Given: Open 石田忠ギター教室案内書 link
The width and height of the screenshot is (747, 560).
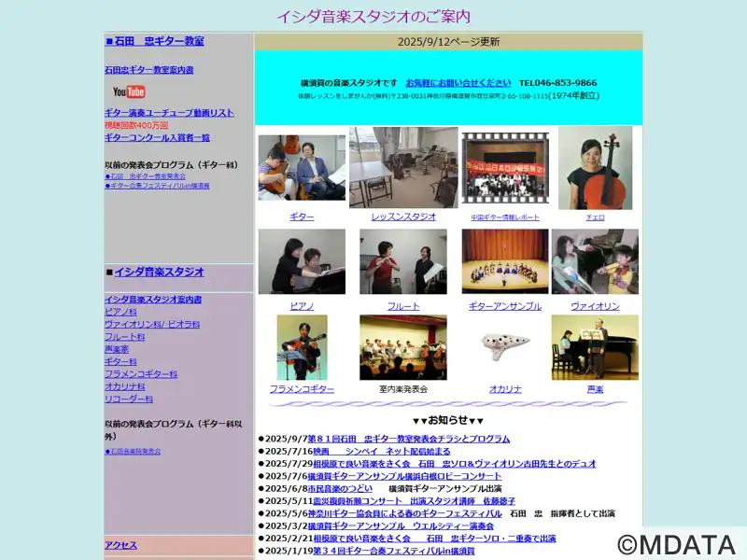Looking at the screenshot, I should coord(149,70).
